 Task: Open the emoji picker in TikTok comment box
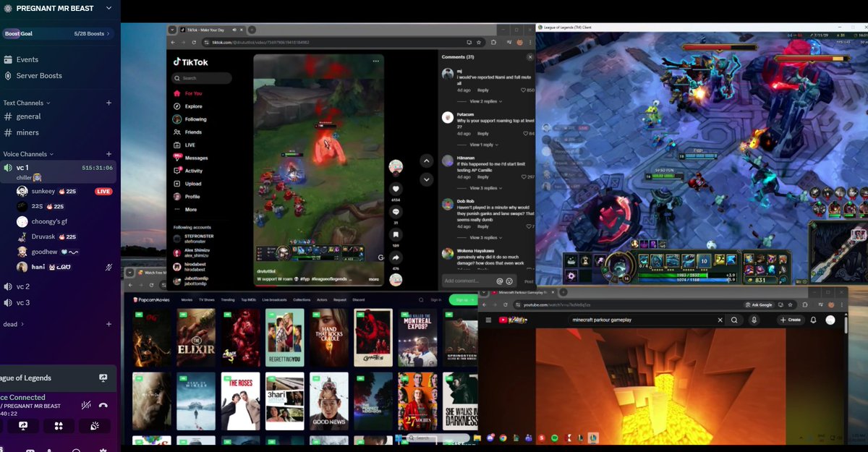pyautogui.click(x=509, y=281)
